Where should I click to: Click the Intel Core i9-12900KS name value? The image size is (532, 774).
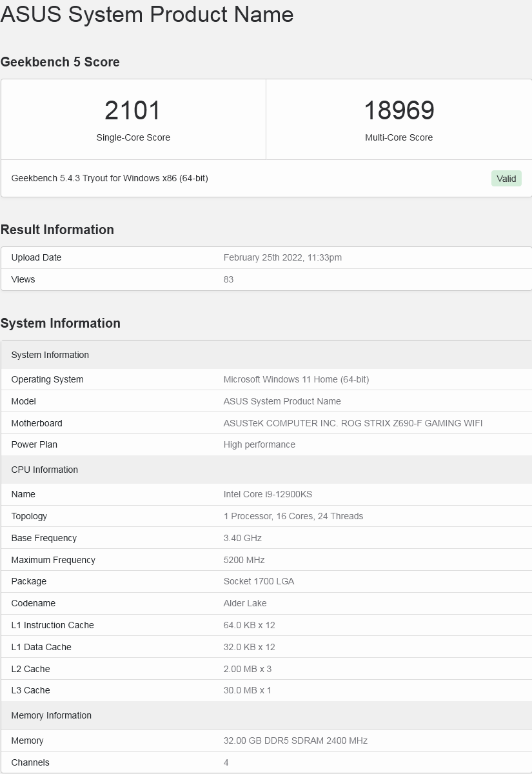tap(268, 494)
